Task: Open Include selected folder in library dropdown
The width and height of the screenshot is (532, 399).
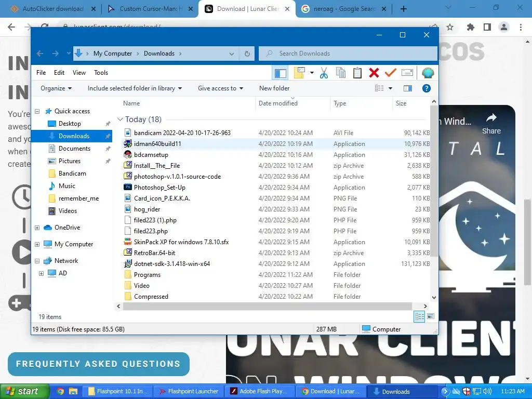Action: coord(135,88)
